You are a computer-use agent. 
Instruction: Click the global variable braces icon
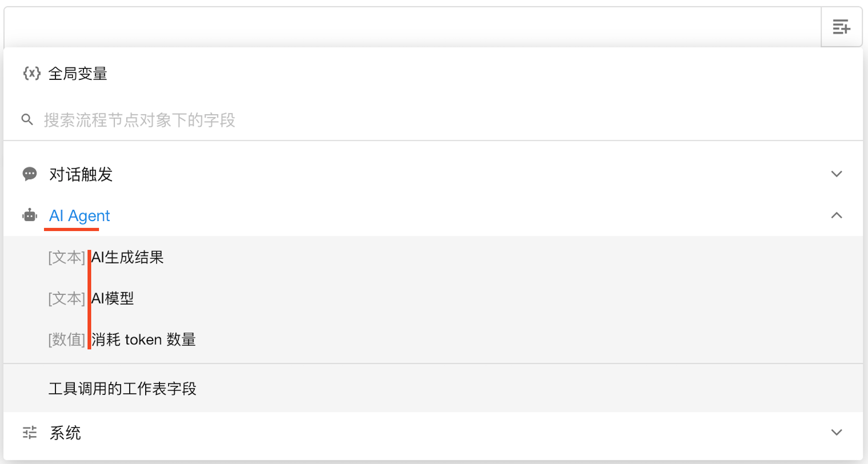[32, 73]
